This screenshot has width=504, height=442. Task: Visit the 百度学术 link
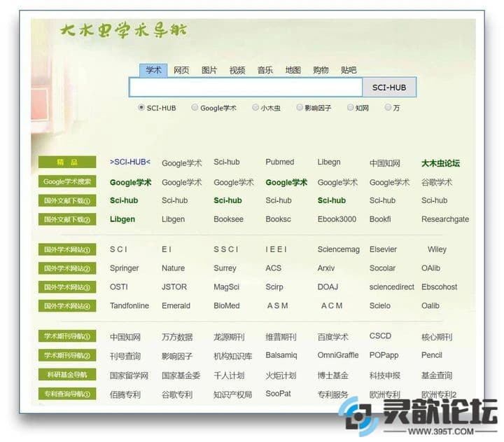pyautogui.click(x=332, y=337)
